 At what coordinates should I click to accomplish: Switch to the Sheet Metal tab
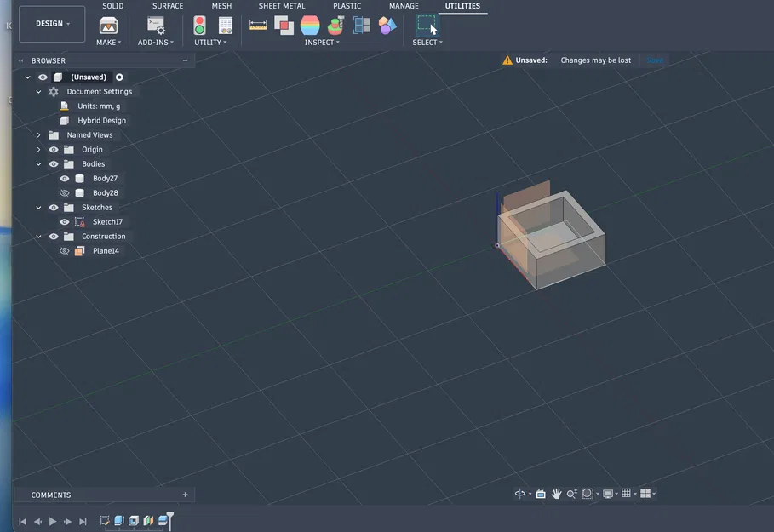tap(282, 5)
